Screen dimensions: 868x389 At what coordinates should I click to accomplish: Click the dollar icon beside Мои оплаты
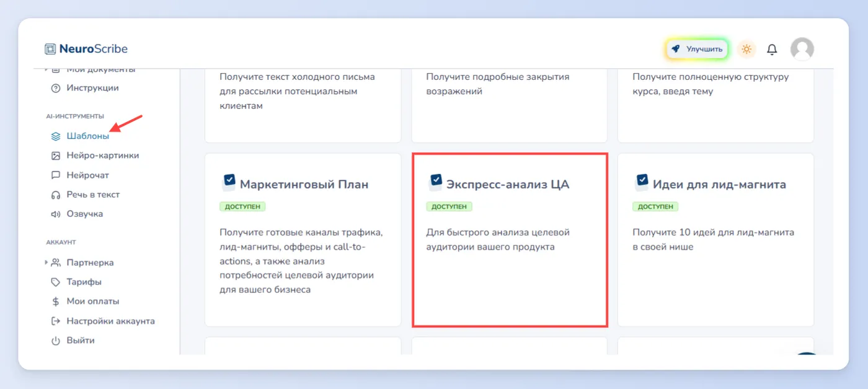55,301
